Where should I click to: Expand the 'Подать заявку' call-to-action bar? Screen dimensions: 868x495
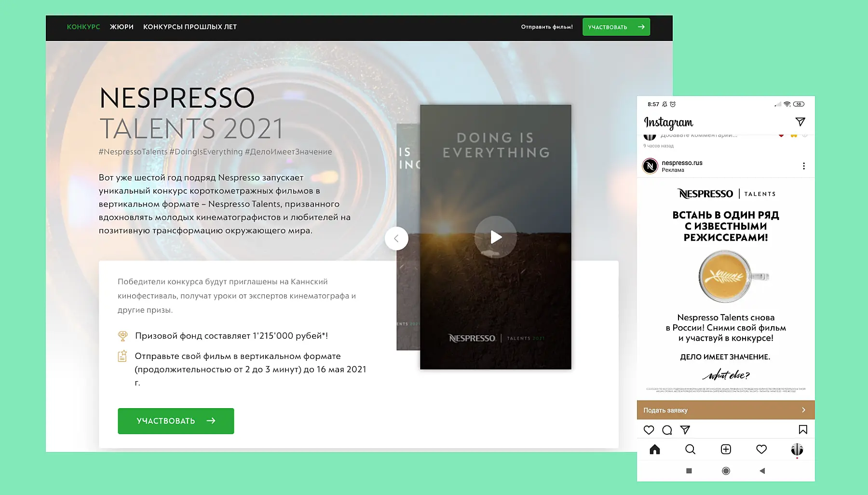coord(725,410)
